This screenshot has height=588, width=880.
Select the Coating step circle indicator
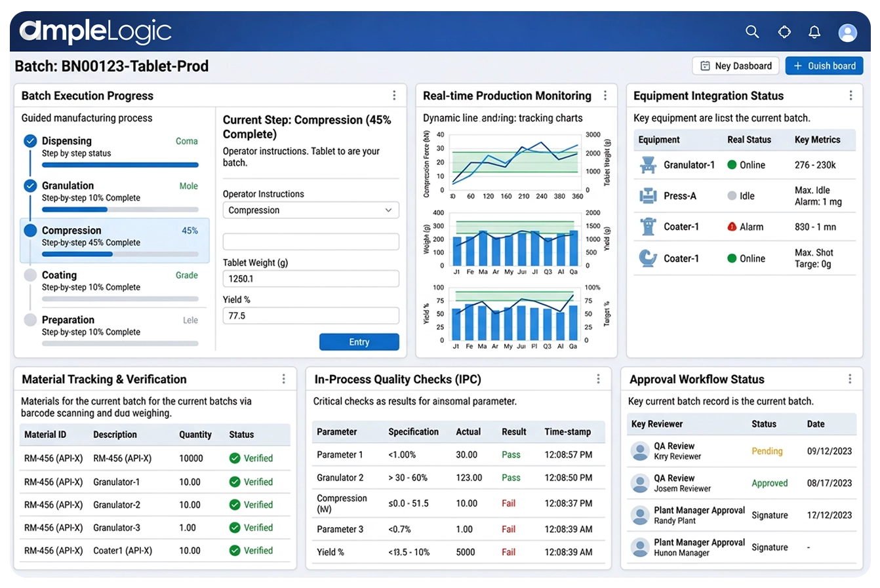point(30,275)
